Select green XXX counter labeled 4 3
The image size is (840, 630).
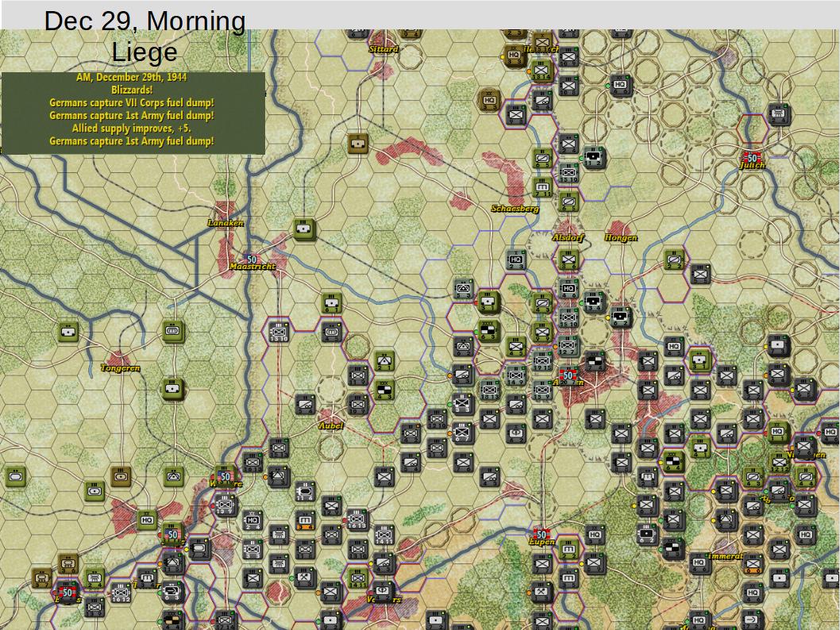pos(384,390)
